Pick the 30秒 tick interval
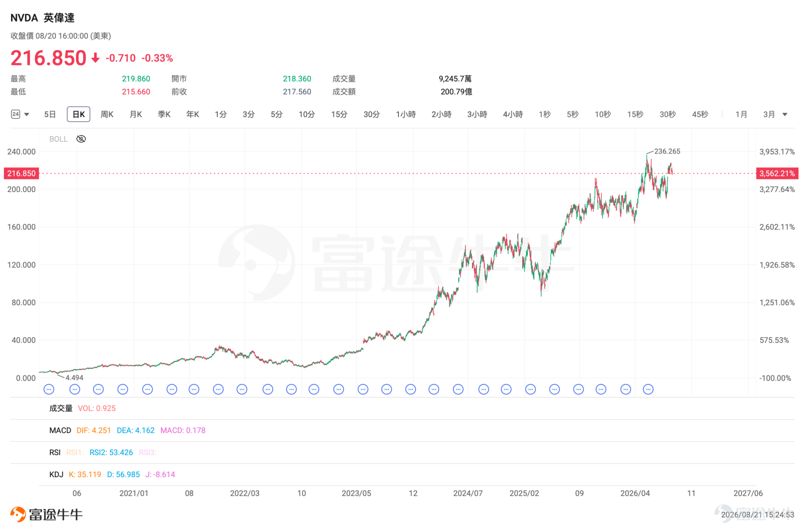The height and width of the screenshot is (532, 805). tap(668, 114)
